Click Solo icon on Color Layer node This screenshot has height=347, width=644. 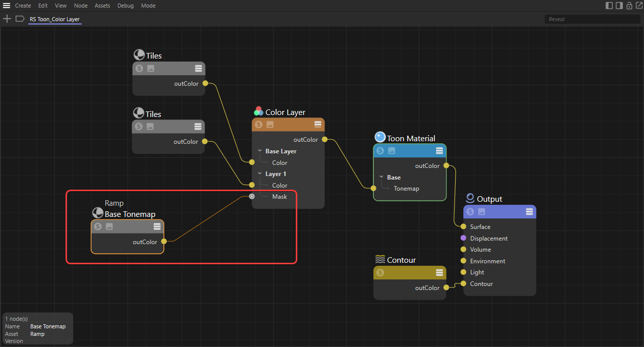pyautogui.click(x=259, y=125)
